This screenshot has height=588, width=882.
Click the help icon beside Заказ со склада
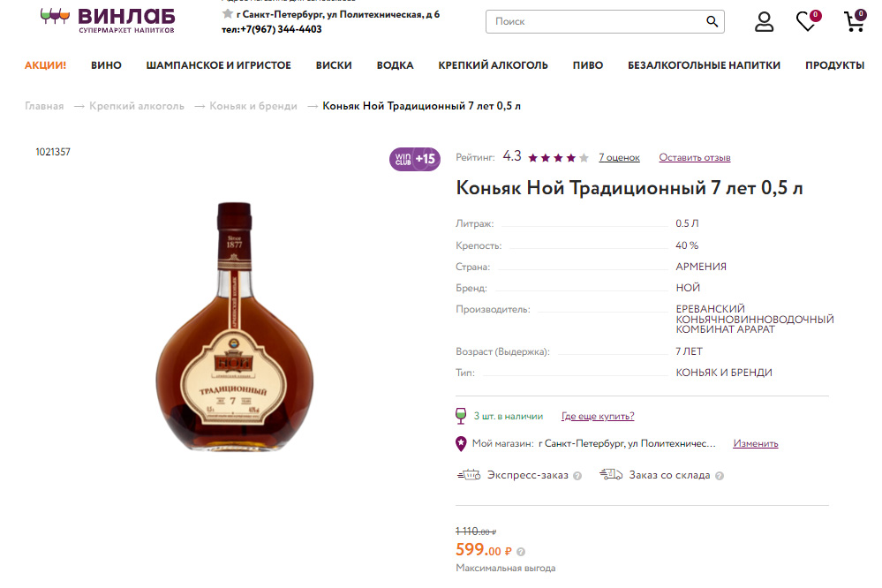(719, 476)
